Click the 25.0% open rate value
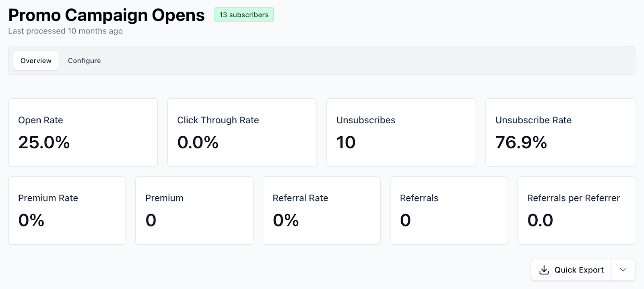 coord(44,142)
